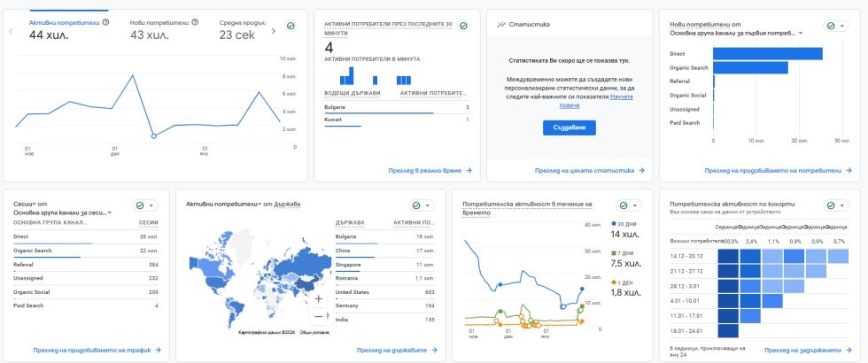
Task: Zoom in on the world map
Action: tap(318, 298)
